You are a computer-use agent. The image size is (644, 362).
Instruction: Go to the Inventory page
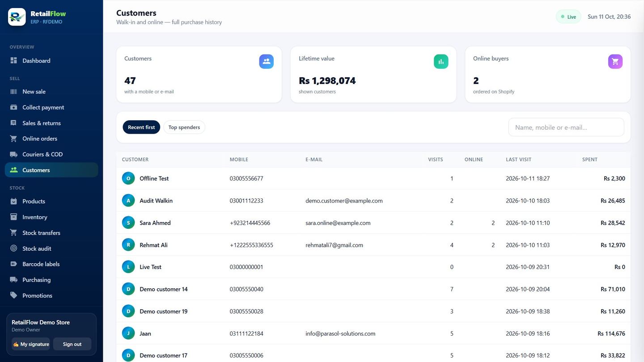tap(51, 217)
